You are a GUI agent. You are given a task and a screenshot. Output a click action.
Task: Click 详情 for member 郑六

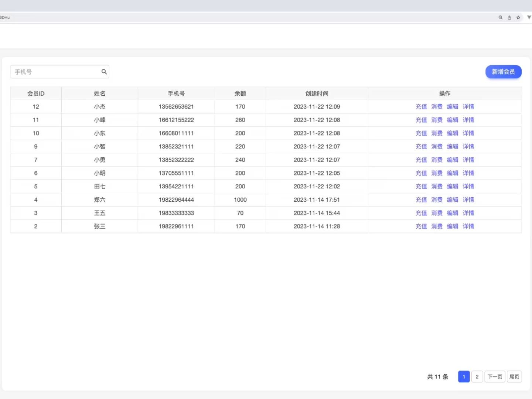[x=468, y=199]
